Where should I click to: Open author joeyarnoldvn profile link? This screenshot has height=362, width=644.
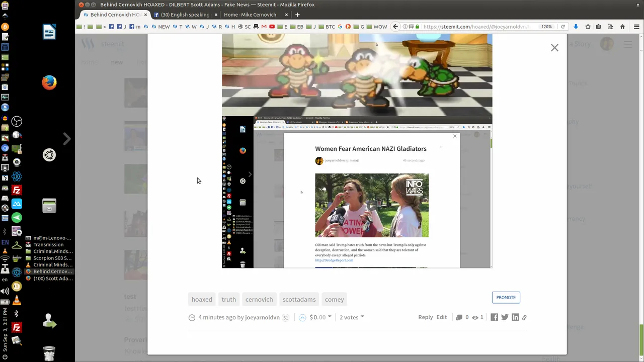pos(262,317)
